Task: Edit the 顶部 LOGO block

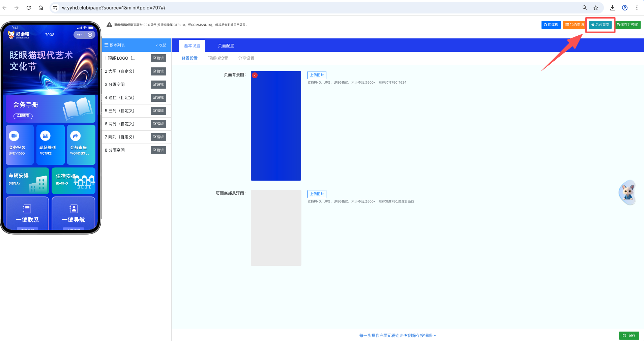Action: click(158, 58)
